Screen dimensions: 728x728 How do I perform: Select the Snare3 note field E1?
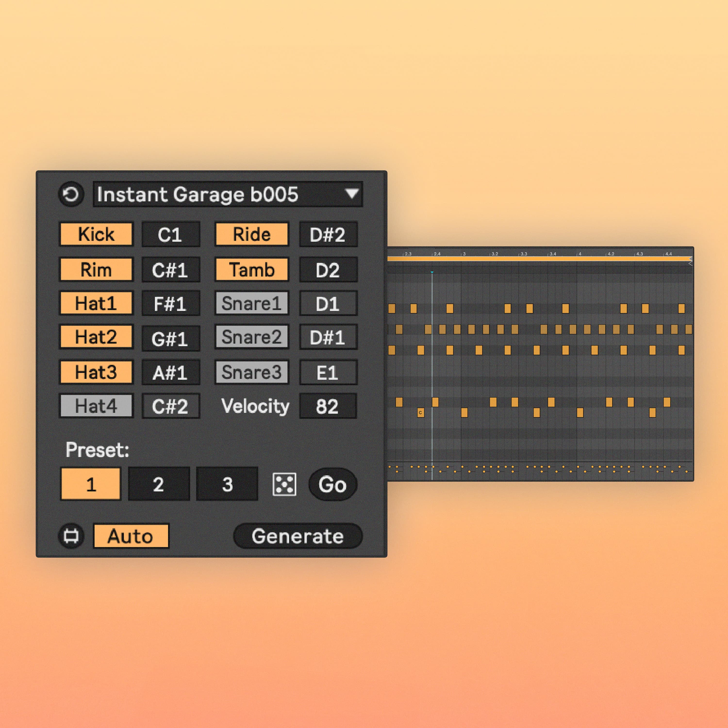point(328,373)
